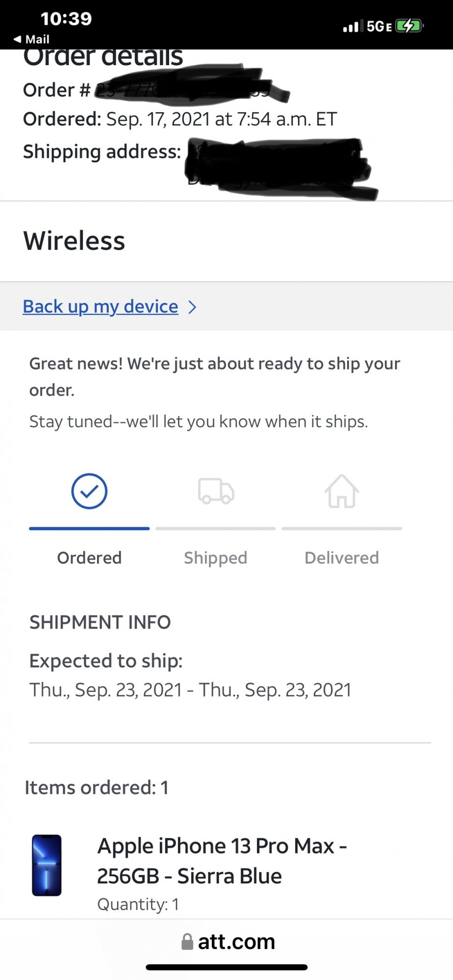453x980 pixels.
Task: Open the iPhone 13 Pro Max thumbnail
Action: click(x=47, y=865)
